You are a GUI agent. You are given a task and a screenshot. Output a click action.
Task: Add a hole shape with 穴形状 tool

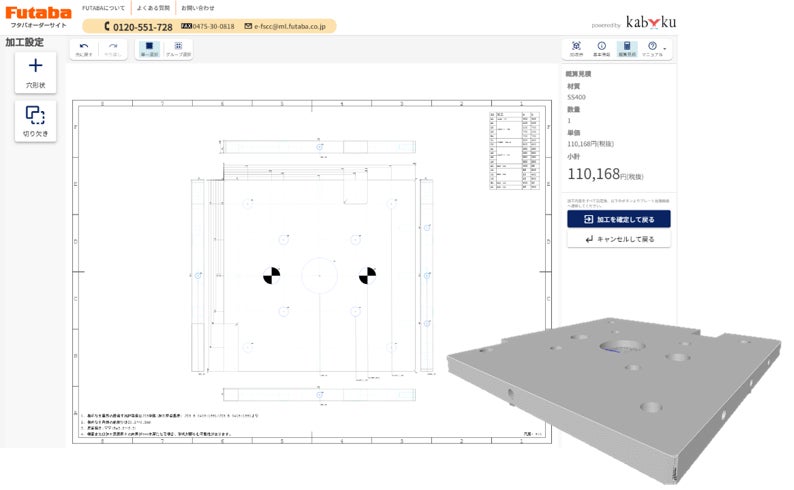35,71
